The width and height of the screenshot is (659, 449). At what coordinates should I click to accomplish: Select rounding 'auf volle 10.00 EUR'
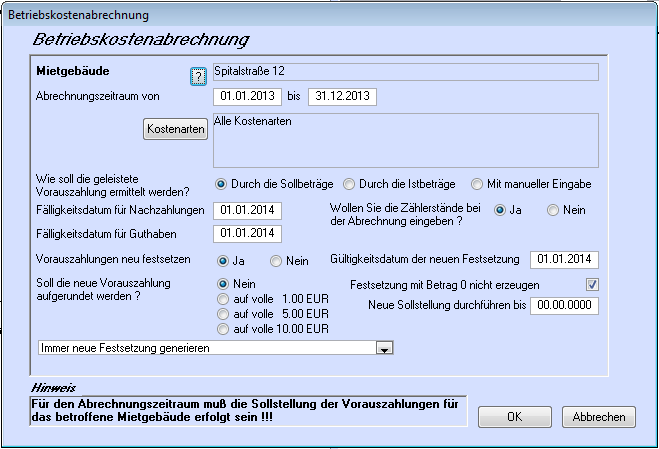coord(223,328)
